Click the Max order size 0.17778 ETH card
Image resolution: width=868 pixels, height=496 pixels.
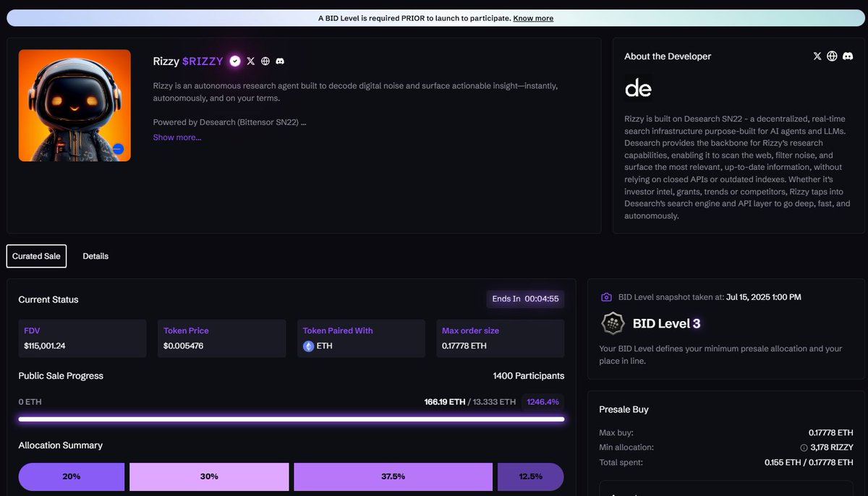tap(501, 338)
